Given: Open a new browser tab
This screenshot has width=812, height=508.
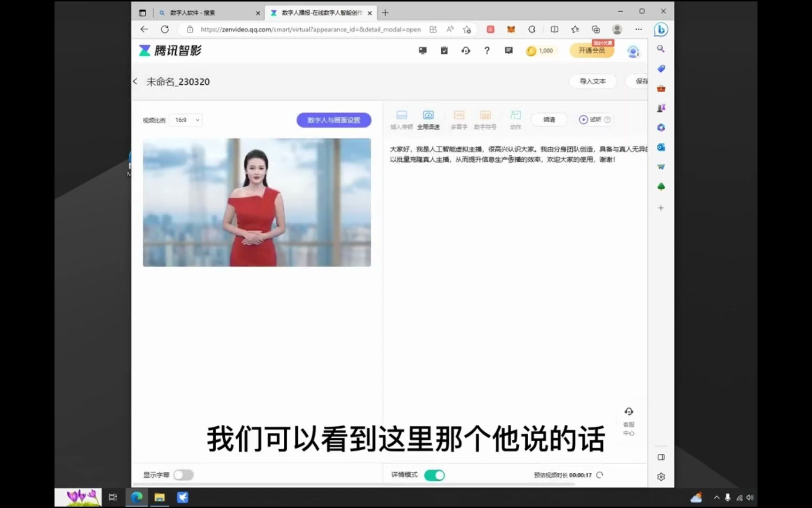Looking at the screenshot, I should click(385, 13).
